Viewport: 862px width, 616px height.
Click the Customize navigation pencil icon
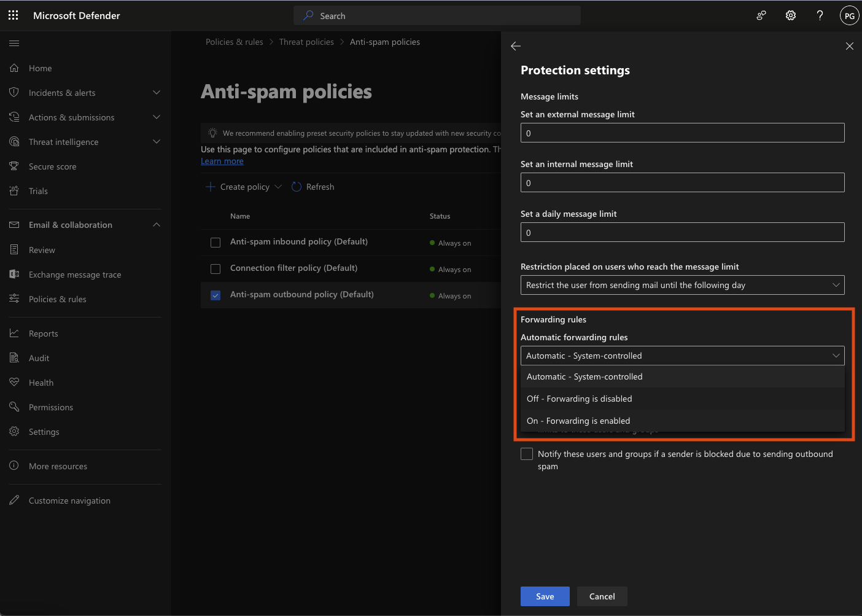14,501
